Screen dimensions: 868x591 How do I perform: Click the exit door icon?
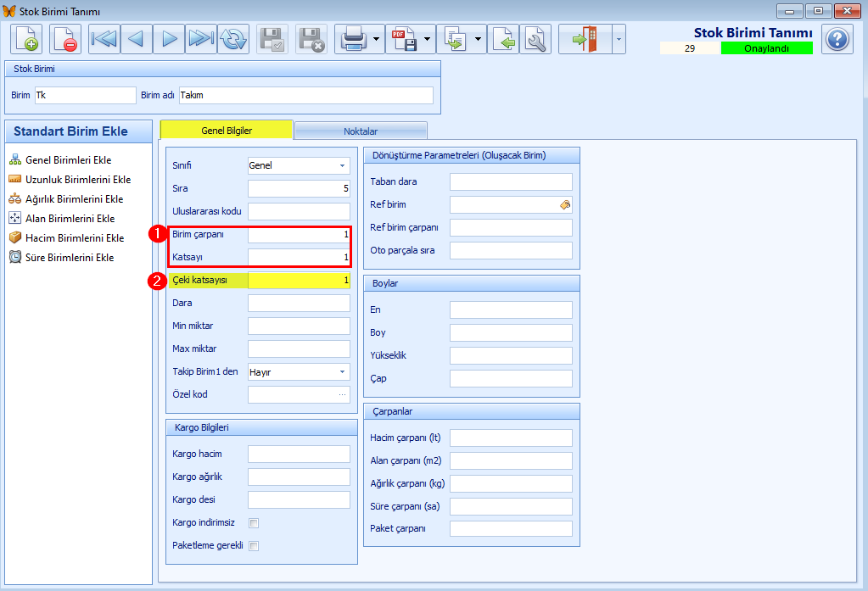point(585,39)
